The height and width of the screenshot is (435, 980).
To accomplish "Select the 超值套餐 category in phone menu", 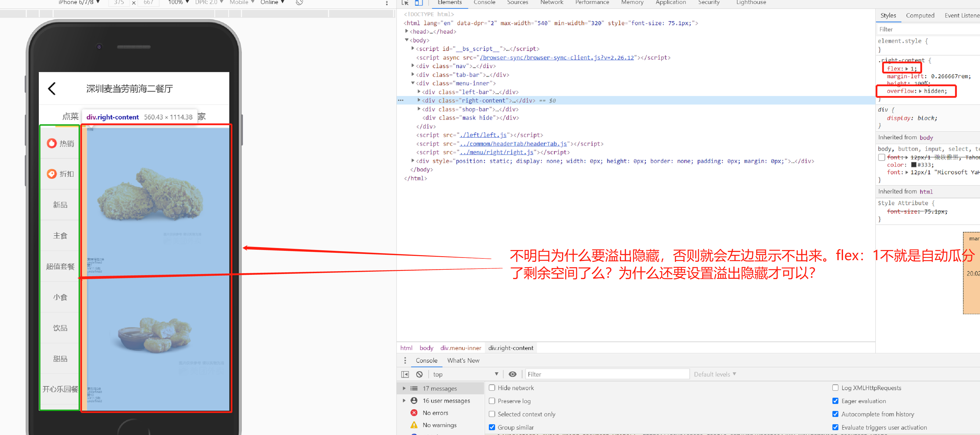I will (60, 266).
